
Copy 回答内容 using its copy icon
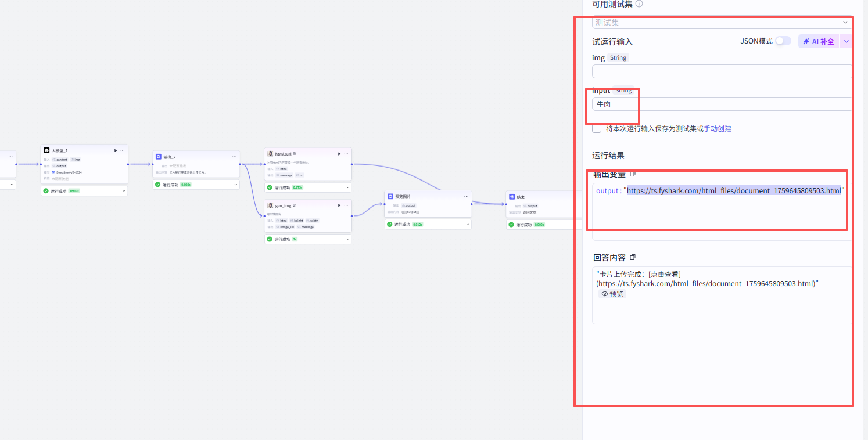point(633,257)
